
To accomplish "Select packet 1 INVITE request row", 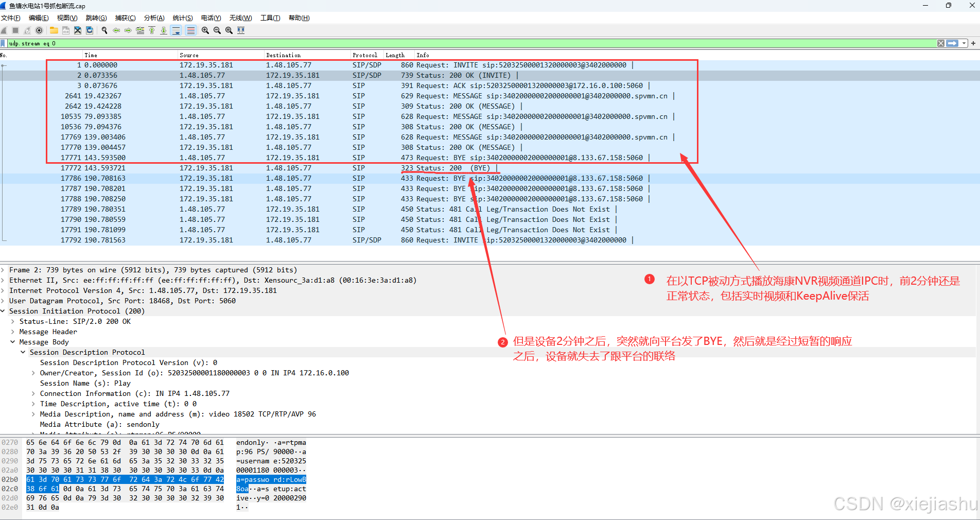I will click(489, 65).
